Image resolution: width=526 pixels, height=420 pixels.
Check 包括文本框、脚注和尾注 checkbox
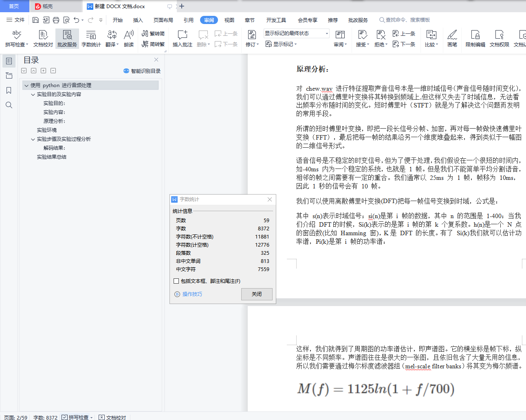pyautogui.click(x=176, y=281)
